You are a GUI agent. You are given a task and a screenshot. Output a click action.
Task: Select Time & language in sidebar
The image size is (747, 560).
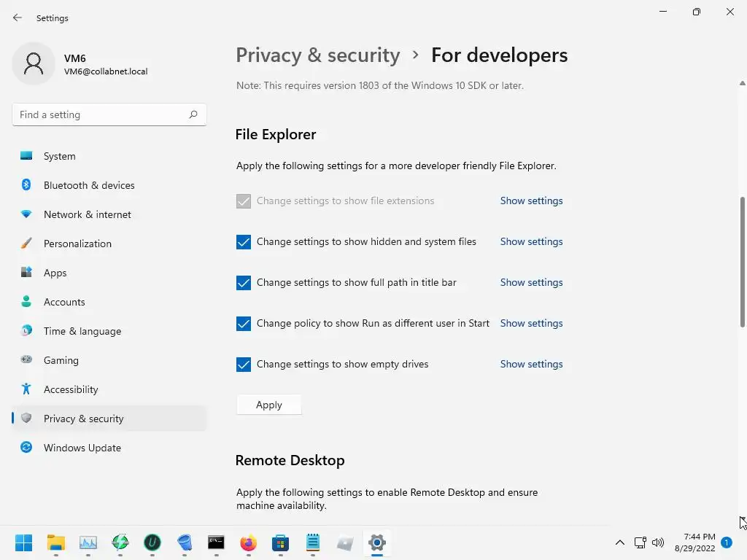[x=82, y=331]
